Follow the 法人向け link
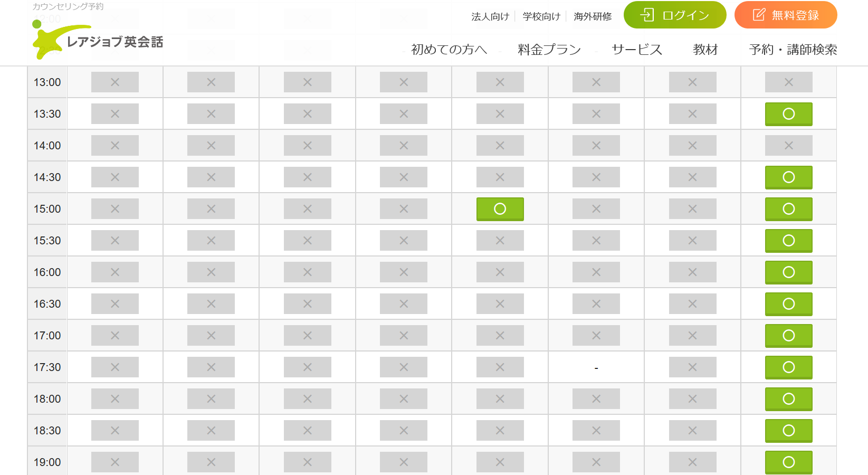This screenshot has width=868, height=475. [x=490, y=17]
